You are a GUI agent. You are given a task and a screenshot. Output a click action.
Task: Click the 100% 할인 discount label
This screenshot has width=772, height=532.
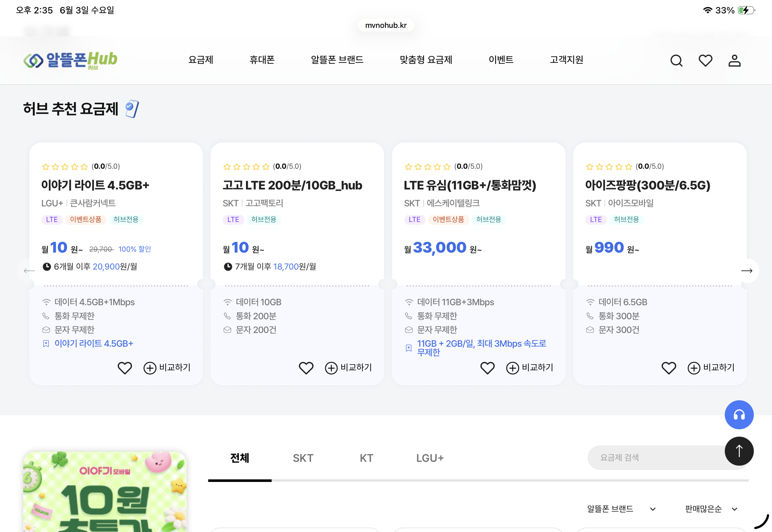click(135, 249)
